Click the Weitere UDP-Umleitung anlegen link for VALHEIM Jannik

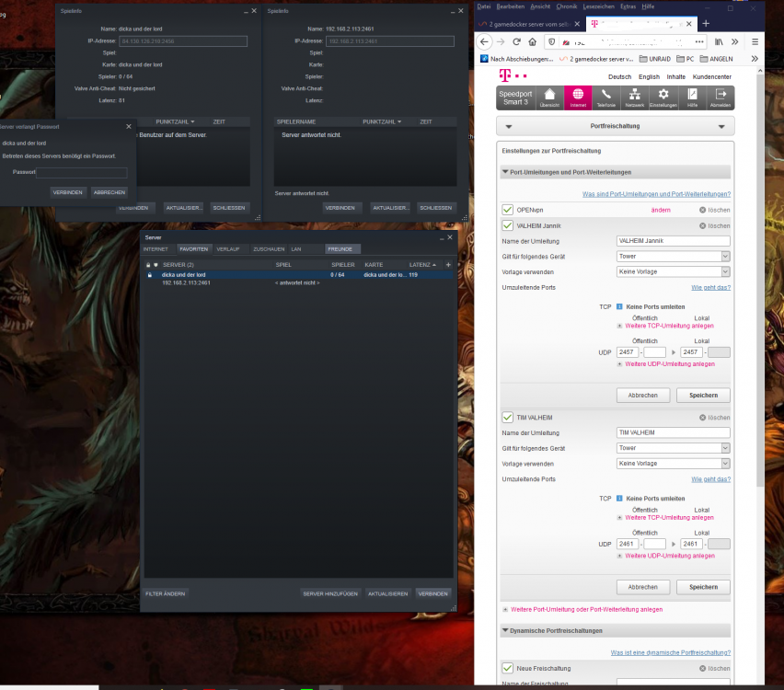[x=670, y=364]
